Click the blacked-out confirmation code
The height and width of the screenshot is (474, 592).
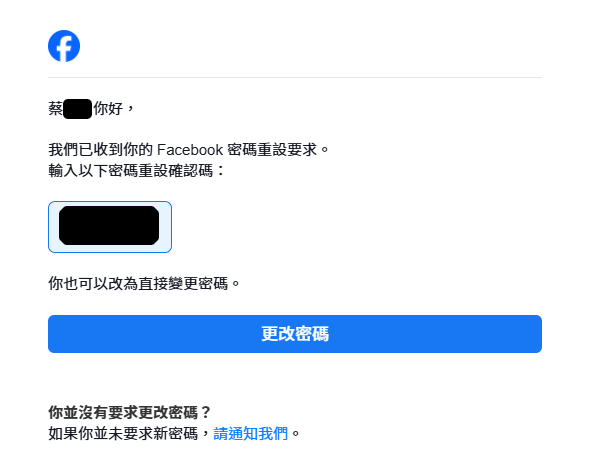point(109,225)
